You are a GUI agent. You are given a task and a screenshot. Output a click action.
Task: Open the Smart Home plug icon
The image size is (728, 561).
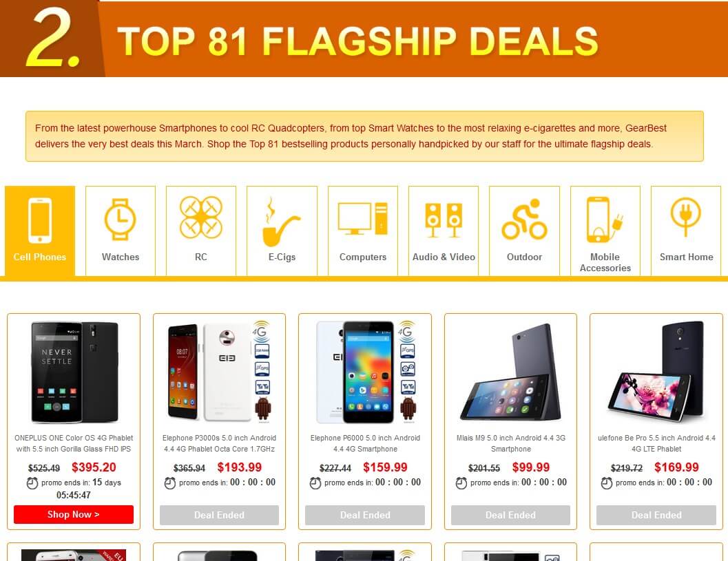coord(686,217)
